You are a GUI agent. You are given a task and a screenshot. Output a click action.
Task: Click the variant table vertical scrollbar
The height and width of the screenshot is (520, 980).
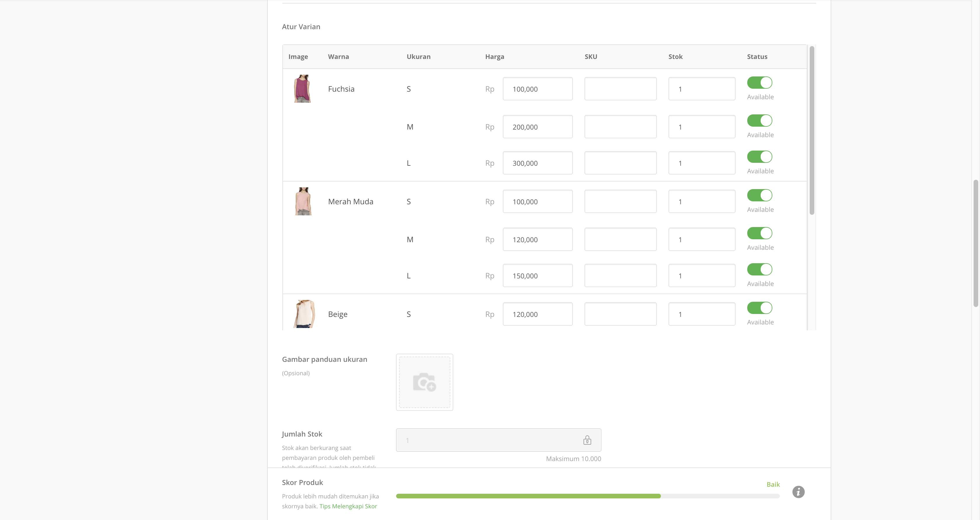coord(811,130)
